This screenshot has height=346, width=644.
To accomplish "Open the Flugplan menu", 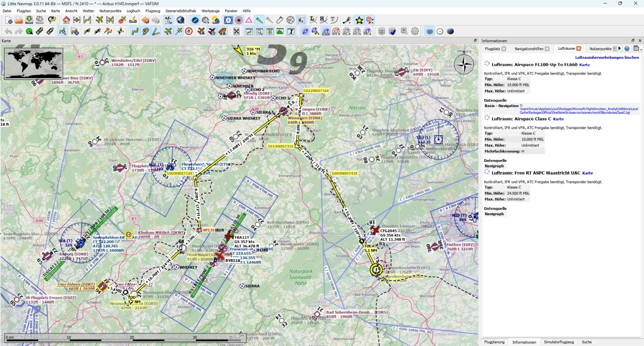I will [x=24, y=11].
